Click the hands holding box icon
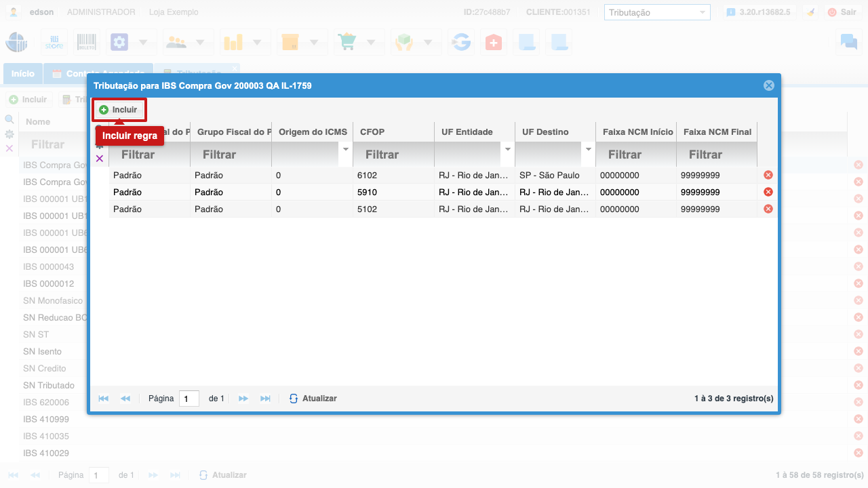Screen dimensions: 868x488 [x=404, y=42]
